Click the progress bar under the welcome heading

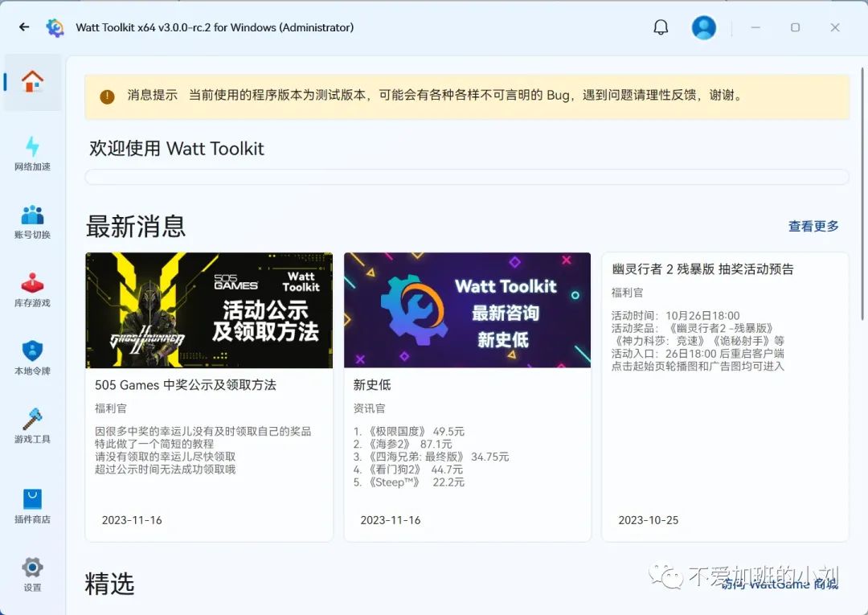pos(466,176)
